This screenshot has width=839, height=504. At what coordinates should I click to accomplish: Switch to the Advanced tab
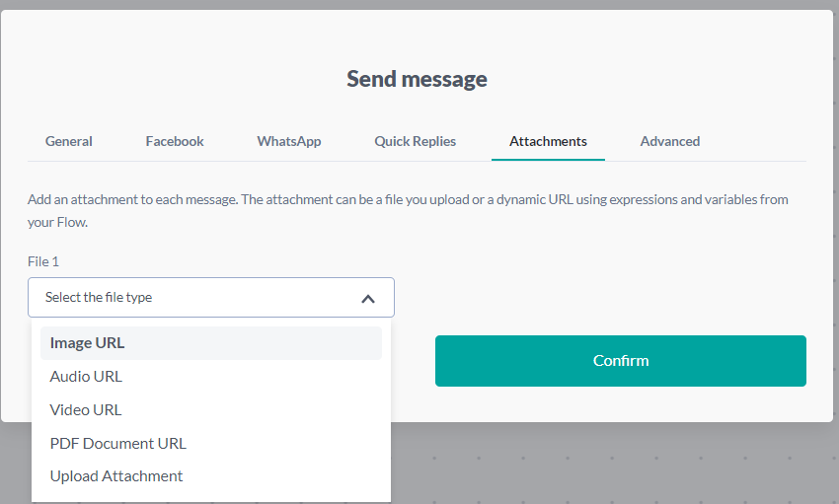pyautogui.click(x=670, y=141)
